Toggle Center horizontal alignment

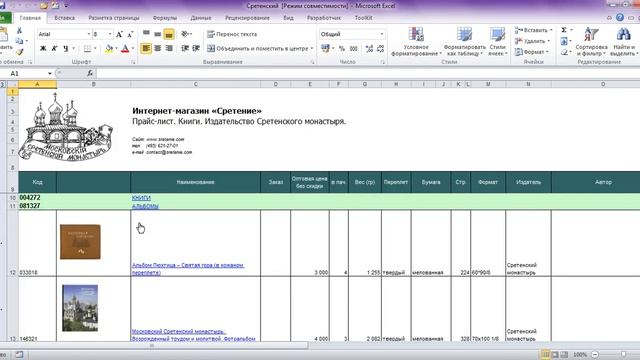pyautogui.click(x=158, y=48)
